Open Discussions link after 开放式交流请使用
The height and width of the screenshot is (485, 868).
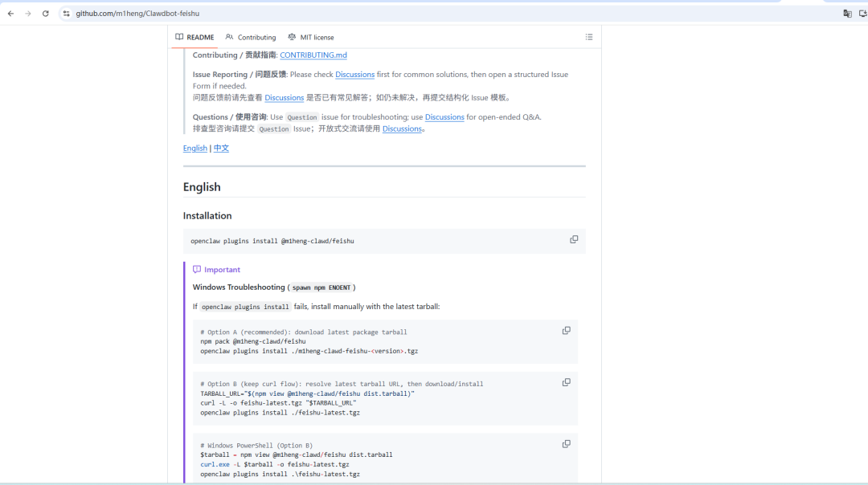tap(402, 128)
